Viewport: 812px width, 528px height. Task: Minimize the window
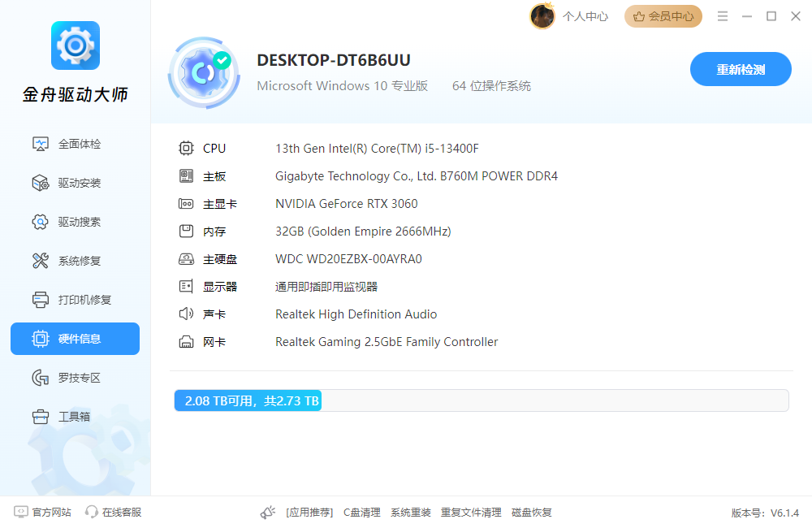pos(747,16)
